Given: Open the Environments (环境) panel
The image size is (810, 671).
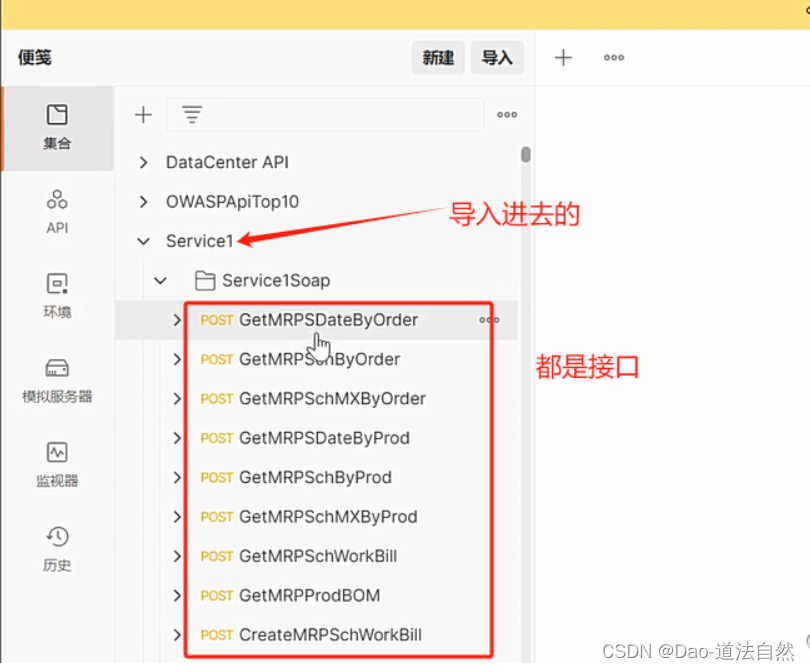Looking at the screenshot, I should pos(57,296).
